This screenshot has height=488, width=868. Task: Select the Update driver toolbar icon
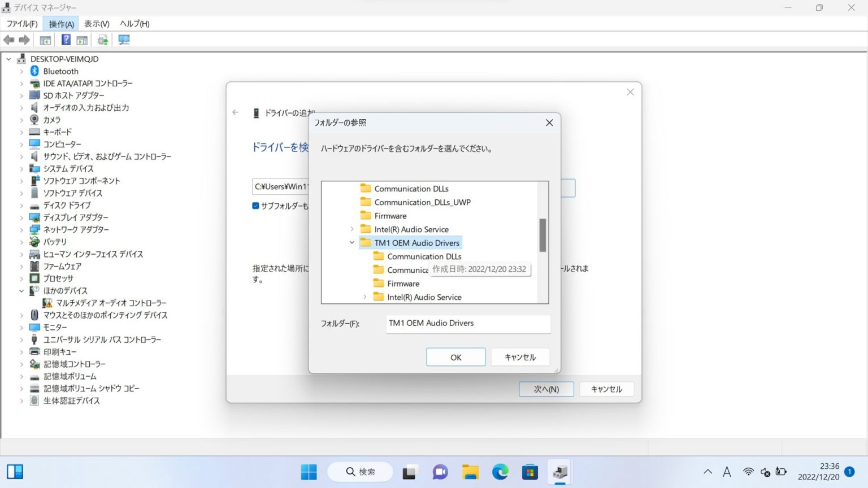click(x=102, y=40)
